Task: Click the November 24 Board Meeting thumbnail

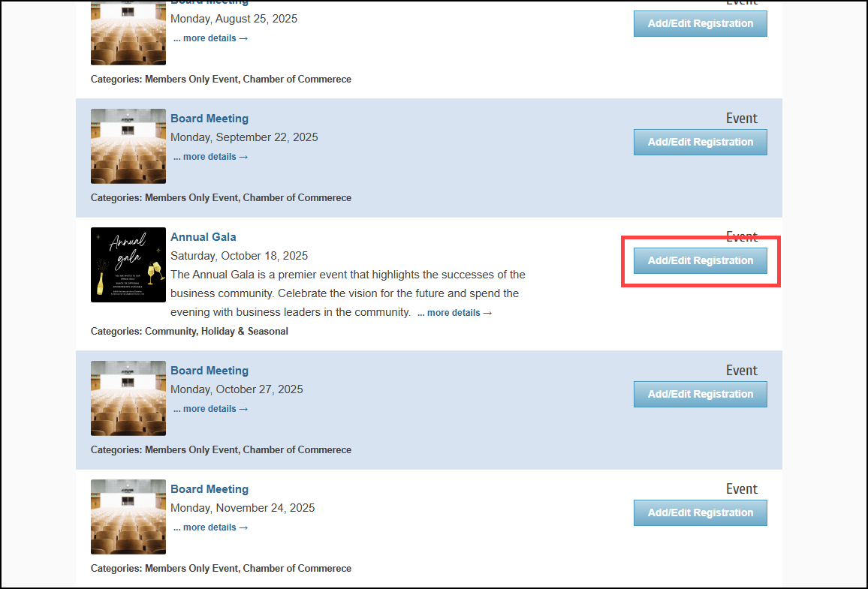Action: (x=128, y=516)
